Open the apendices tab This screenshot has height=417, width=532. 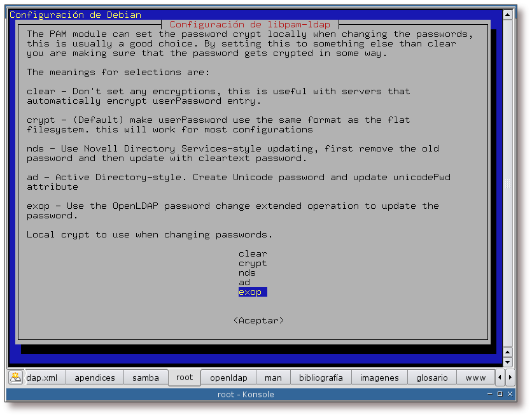tap(95, 378)
